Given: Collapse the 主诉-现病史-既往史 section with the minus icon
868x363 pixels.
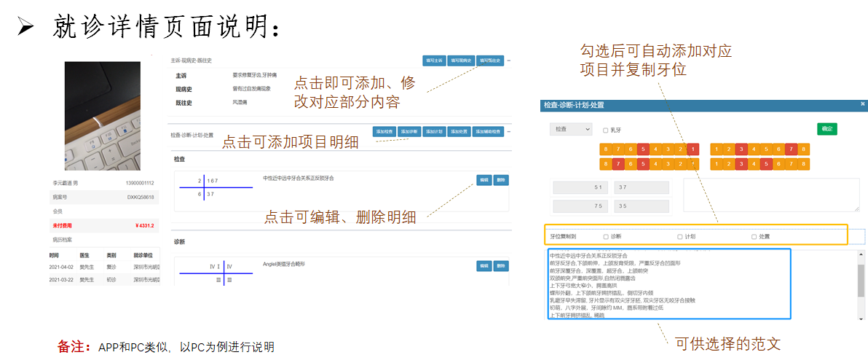Looking at the screenshot, I should 509,60.
